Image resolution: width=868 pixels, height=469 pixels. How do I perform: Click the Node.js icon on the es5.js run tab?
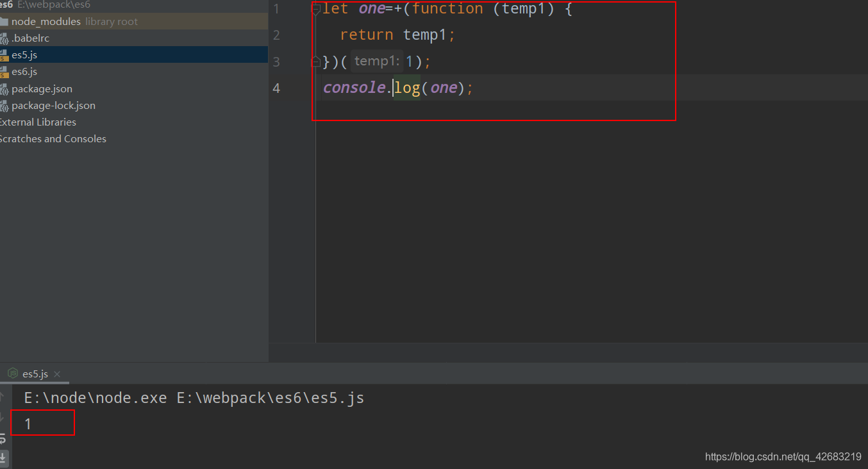tap(13, 373)
